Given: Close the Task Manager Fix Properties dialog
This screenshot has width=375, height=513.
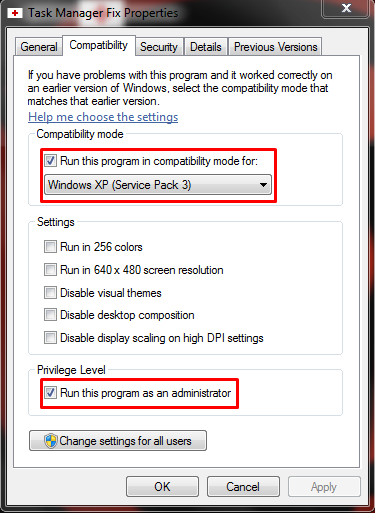Looking at the screenshot, I should [x=346, y=8].
